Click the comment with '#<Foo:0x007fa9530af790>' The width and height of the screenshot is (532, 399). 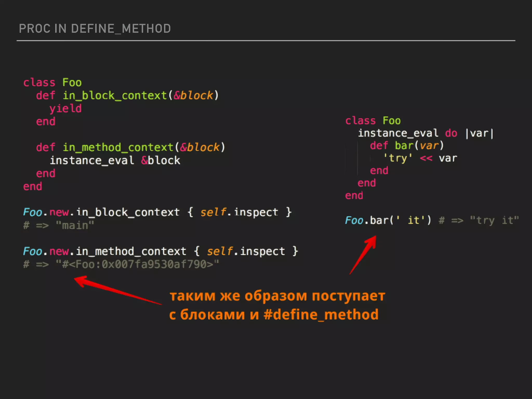tap(121, 264)
